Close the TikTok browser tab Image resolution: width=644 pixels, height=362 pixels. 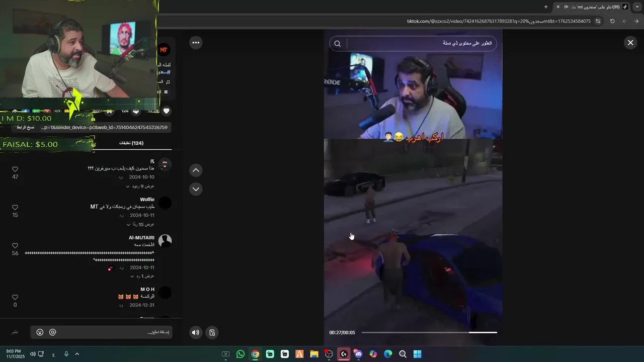(x=557, y=7)
